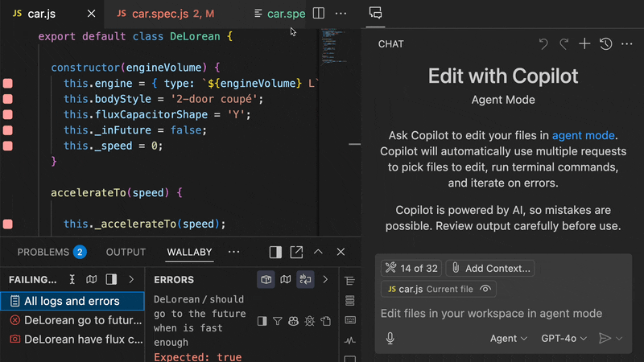Click map icon in Errors header

(286, 279)
